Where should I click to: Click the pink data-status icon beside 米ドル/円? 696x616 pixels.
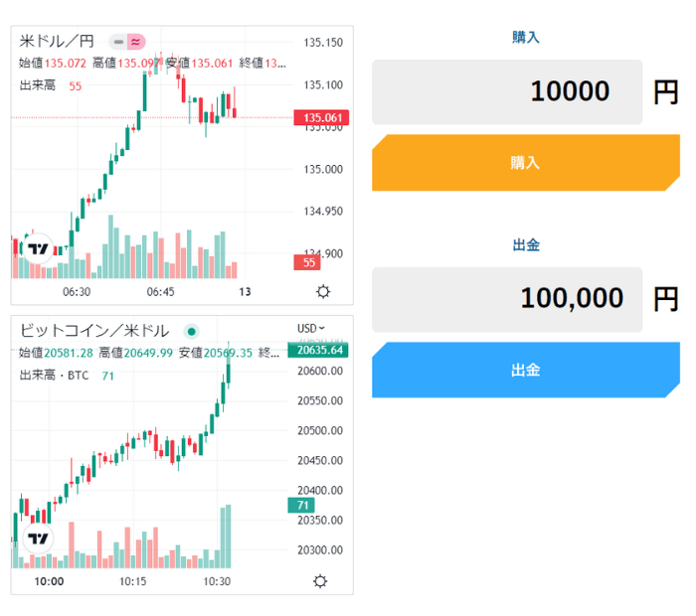tap(136, 42)
